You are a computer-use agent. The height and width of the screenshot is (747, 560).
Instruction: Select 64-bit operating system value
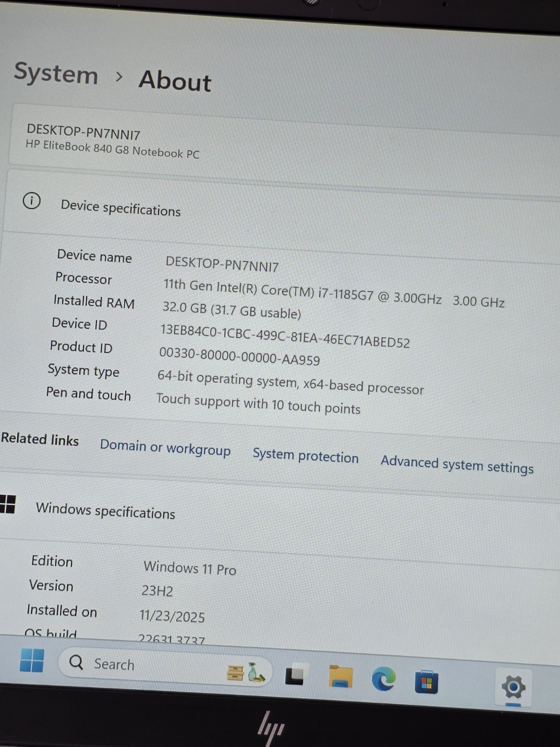click(290, 382)
